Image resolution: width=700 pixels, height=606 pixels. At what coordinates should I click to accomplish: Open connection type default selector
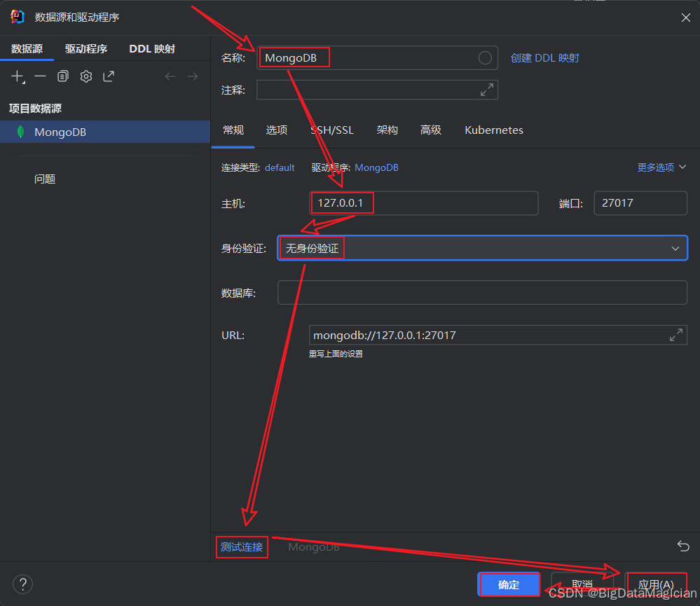[x=280, y=168]
